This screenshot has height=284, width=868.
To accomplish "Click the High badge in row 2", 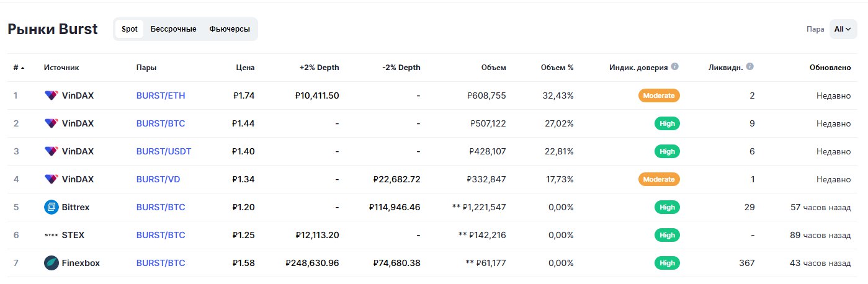I will [667, 123].
